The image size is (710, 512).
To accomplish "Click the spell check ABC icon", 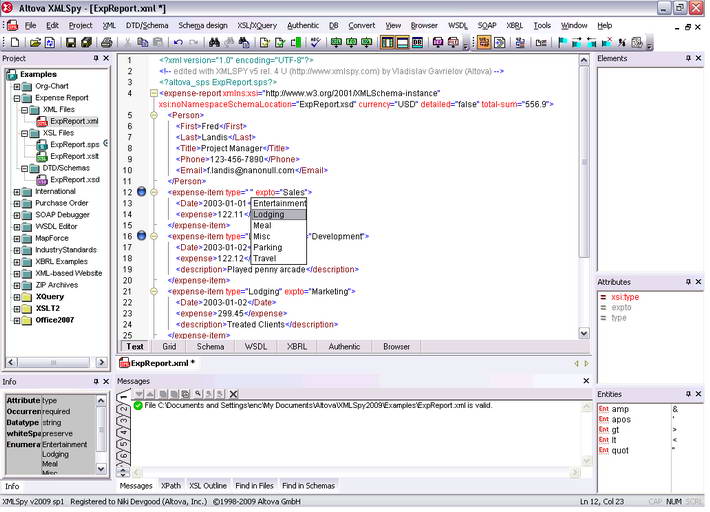I will click(316, 43).
